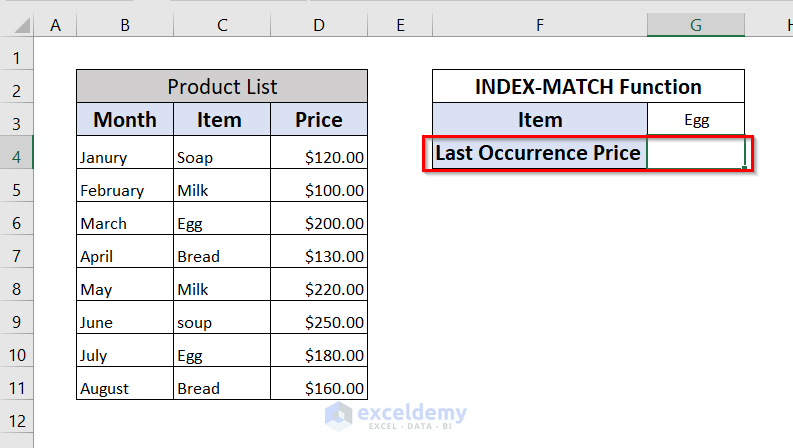Select the February month cell

(x=125, y=190)
